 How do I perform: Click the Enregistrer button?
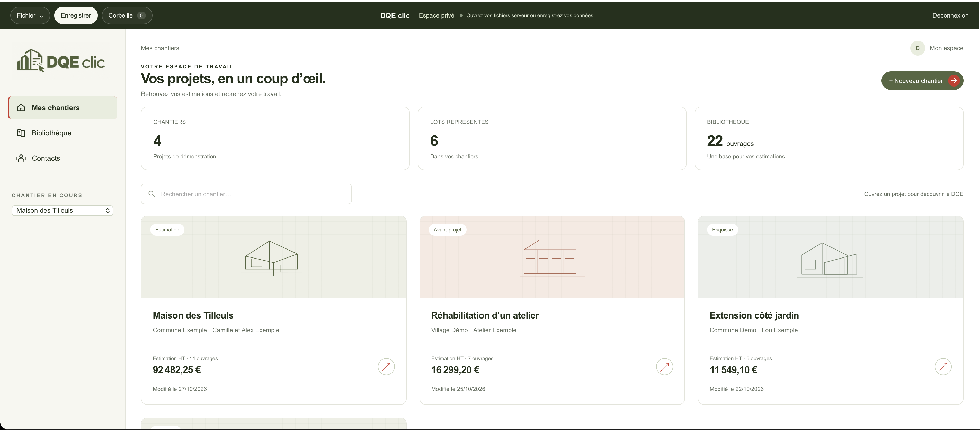[76, 16]
